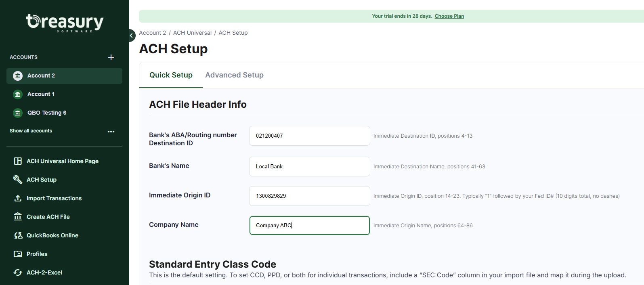The width and height of the screenshot is (644, 285).
Task: Click the Choose Plan link
Action: point(449,16)
